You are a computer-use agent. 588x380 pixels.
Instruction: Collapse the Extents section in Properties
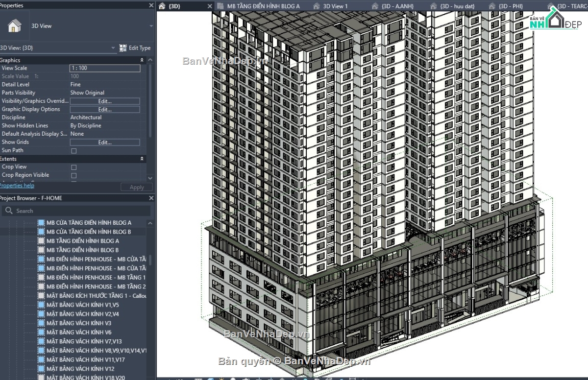(142, 158)
